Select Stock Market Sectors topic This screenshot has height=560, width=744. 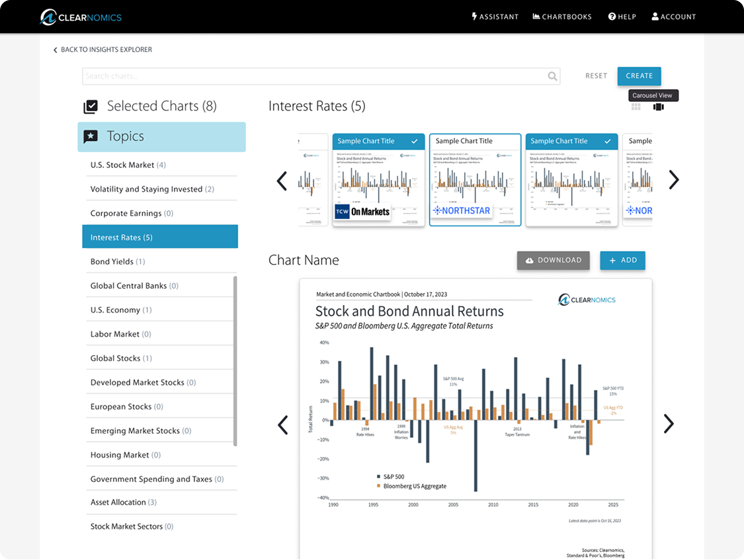tap(161, 527)
